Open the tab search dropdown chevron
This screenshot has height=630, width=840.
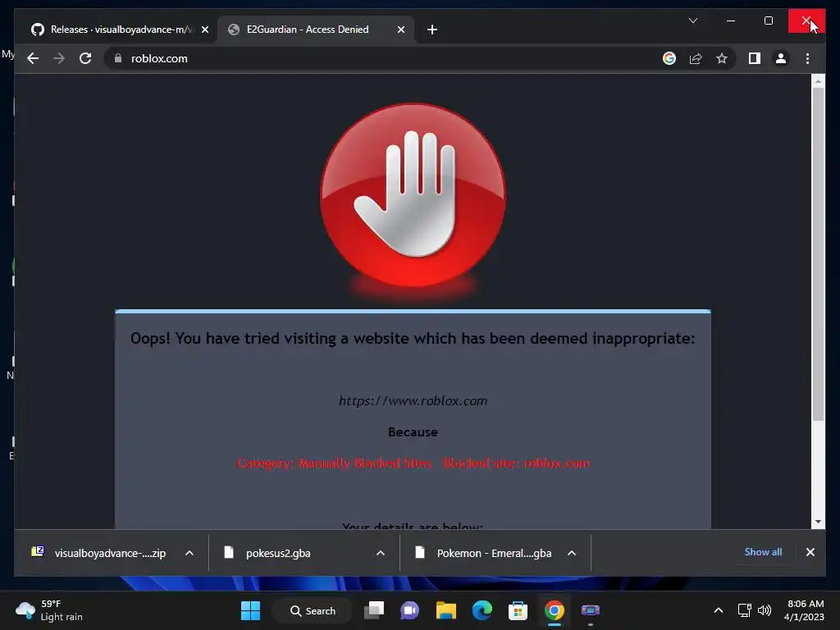click(x=692, y=21)
